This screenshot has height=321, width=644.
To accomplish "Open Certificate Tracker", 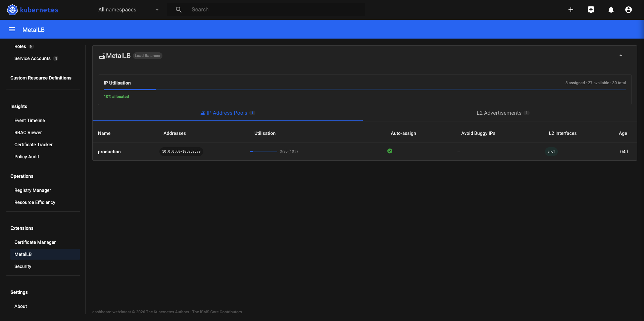I will tap(34, 145).
